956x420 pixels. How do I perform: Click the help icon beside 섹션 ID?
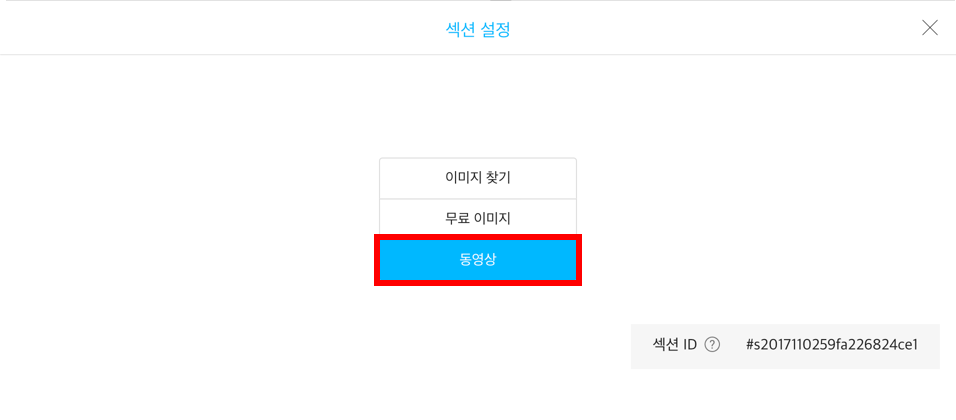coord(712,345)
